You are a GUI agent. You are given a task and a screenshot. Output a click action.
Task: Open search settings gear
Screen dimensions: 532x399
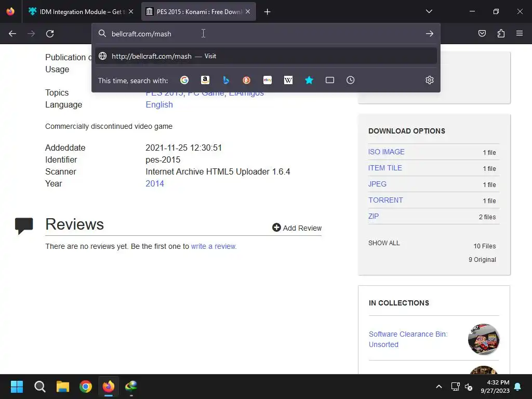(x=430, y=80)
